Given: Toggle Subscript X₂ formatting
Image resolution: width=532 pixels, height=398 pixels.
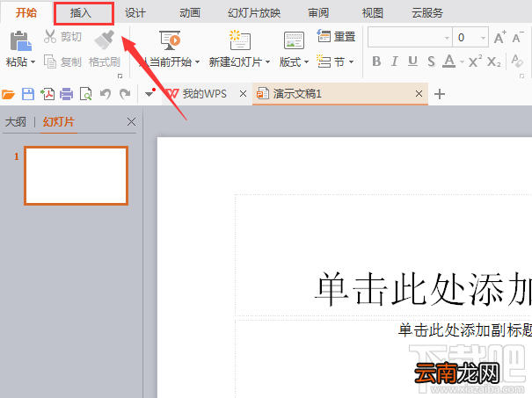Looking at the screenshot, I should tap(493, 62).
